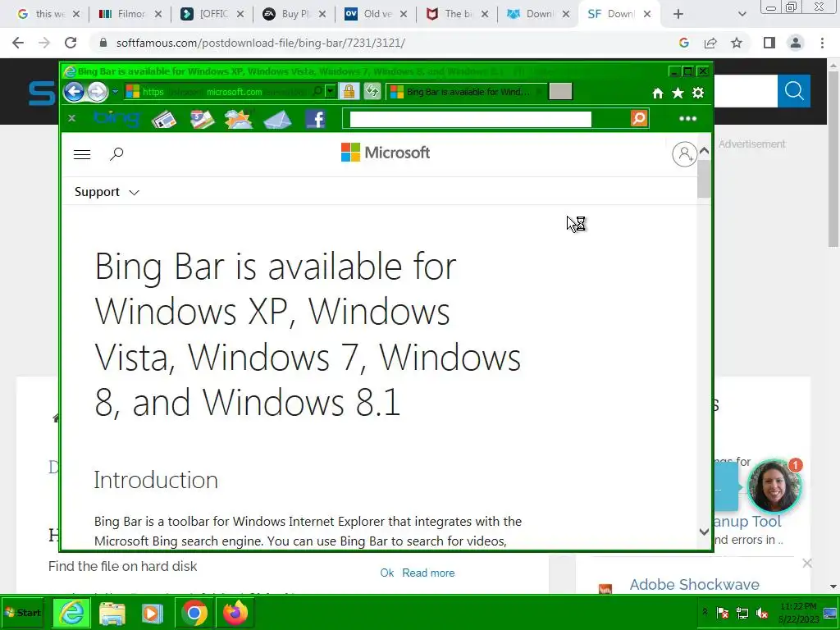Click the orange Bing Bar search button
This screenshot has height=630, width=840.
(639, 118)
